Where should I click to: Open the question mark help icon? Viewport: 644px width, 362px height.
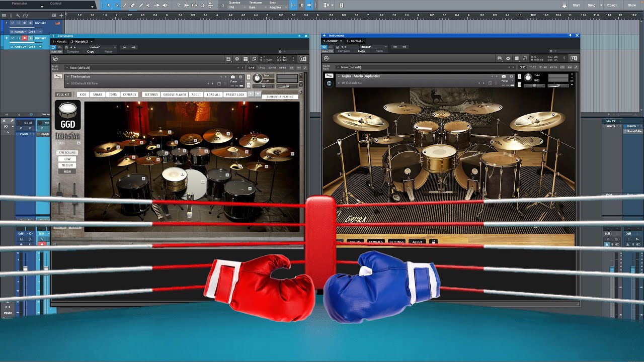[x=178, y=5]
